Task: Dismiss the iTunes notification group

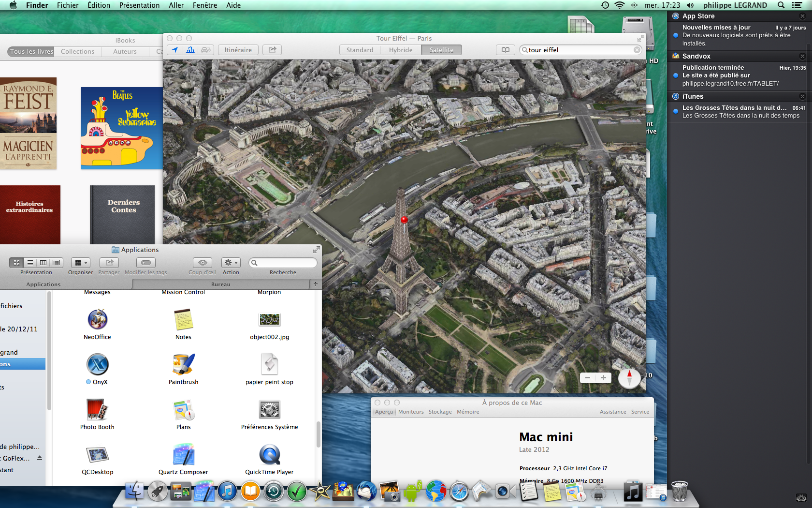Action: coord(802,96)
